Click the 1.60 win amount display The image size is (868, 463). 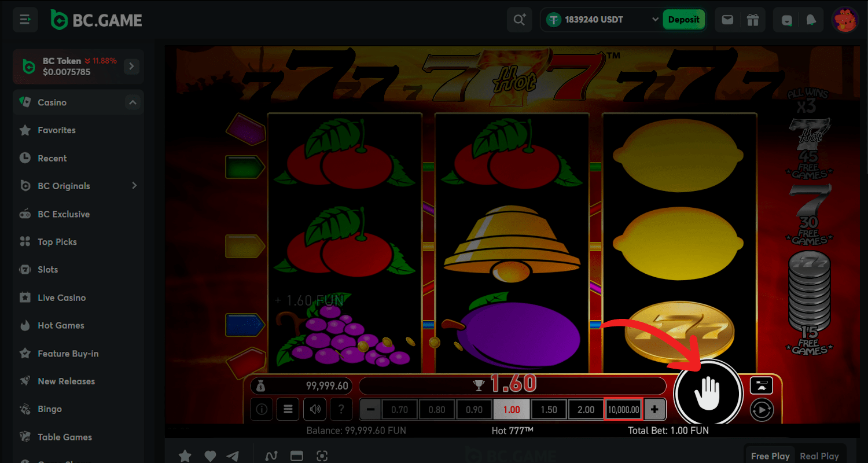tap(513, 384)
